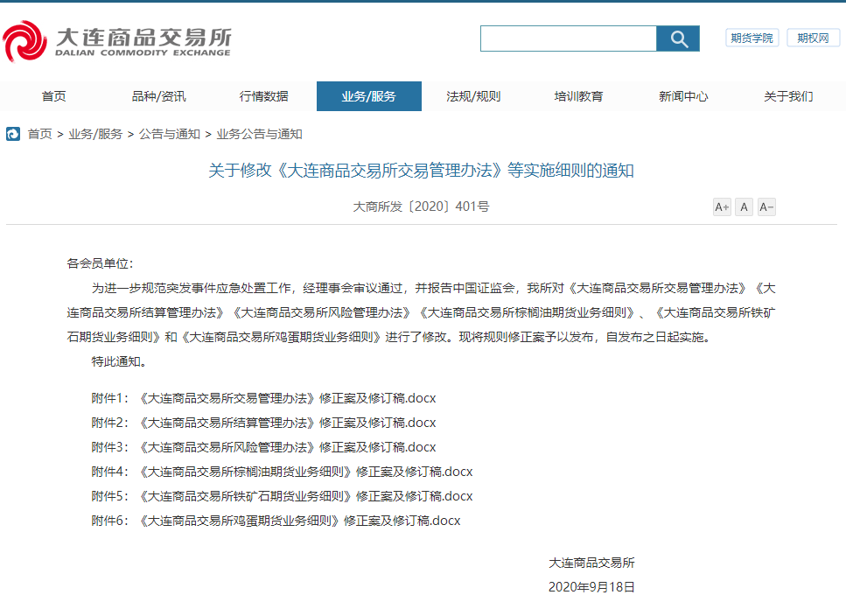This screenshot has width=846, height=616.
Task: Download 附件6 鸡蛋期货业务细则 docx
Action: click(x=276, y=521)
